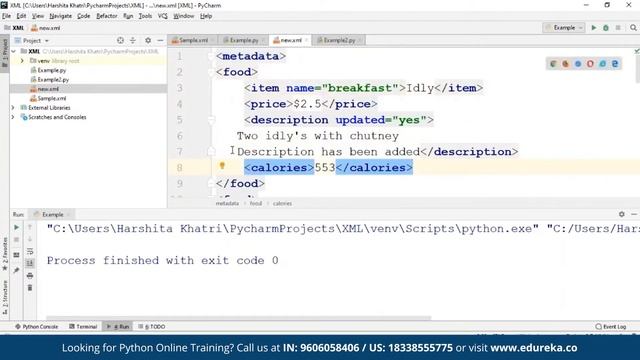Close the new.xml editor tab

pyautogui.click(x=307, y=40)
